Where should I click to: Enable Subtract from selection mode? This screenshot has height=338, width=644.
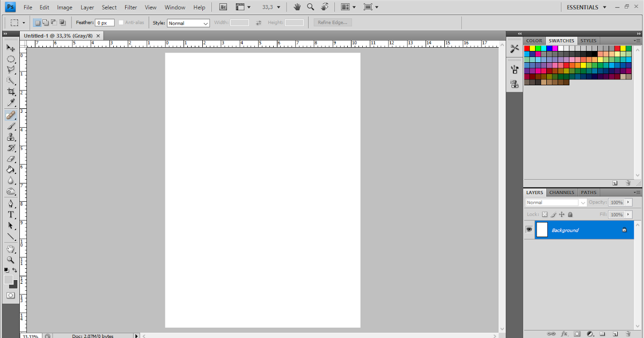(54, 23)
